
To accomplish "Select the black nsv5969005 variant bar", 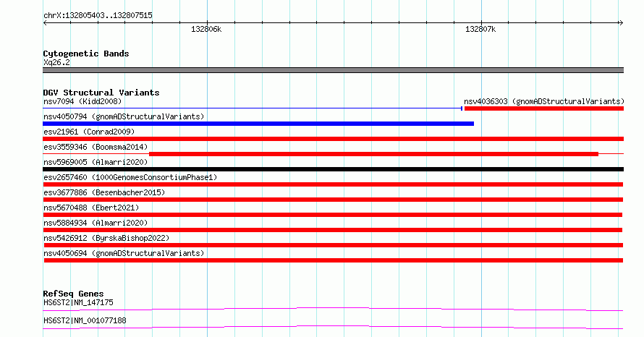I will pyautogui.click(x=333, y=169).
